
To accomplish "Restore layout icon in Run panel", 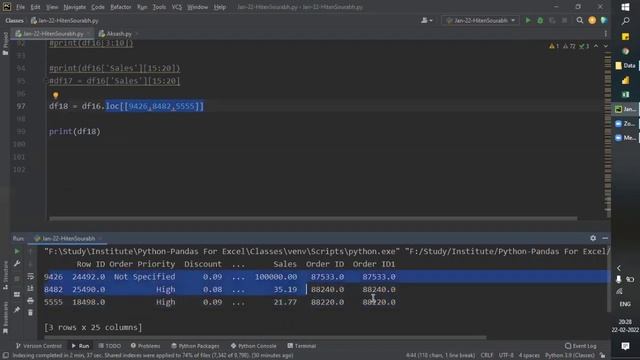I will 17,294.
